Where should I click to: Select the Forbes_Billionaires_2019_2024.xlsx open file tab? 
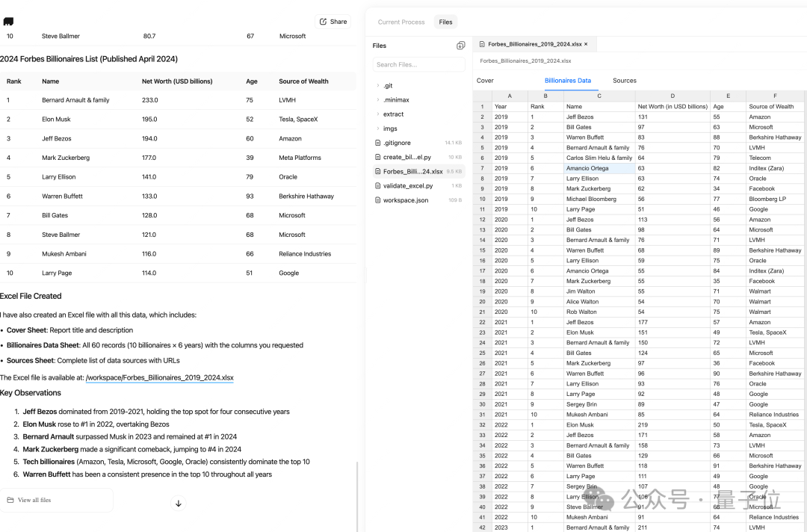pyautogui.click(x=534, y=44)
